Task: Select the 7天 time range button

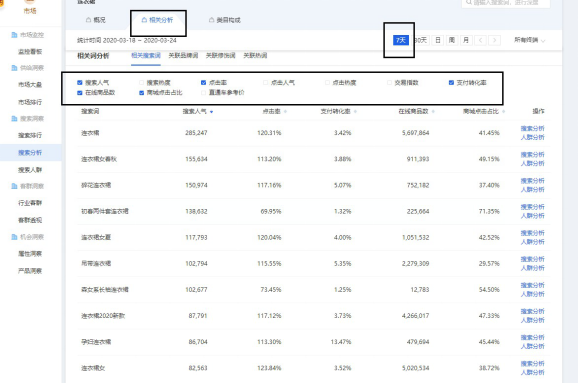Action: click(401, 40)
